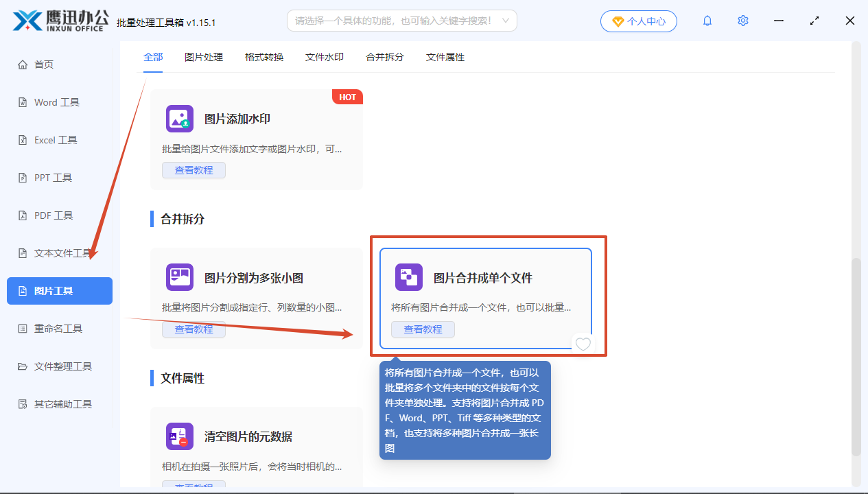Toggle the fullscreen expand arrows icon
Image resolution: width=868 pixels, height=494 pixels.
814,21
